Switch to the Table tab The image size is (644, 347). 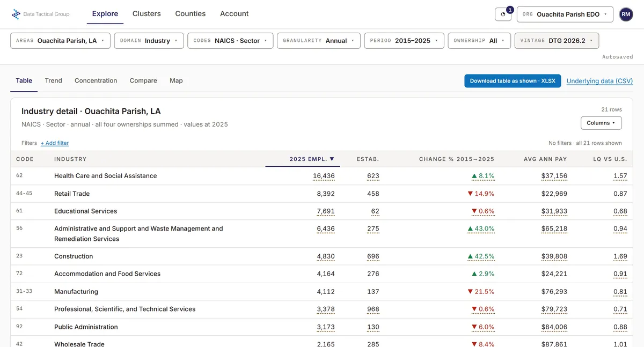point(24,80)
